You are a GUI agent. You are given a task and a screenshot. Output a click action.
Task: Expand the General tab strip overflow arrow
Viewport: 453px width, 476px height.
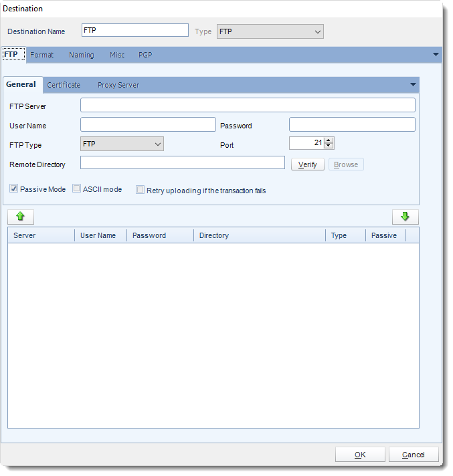point(413,85)
